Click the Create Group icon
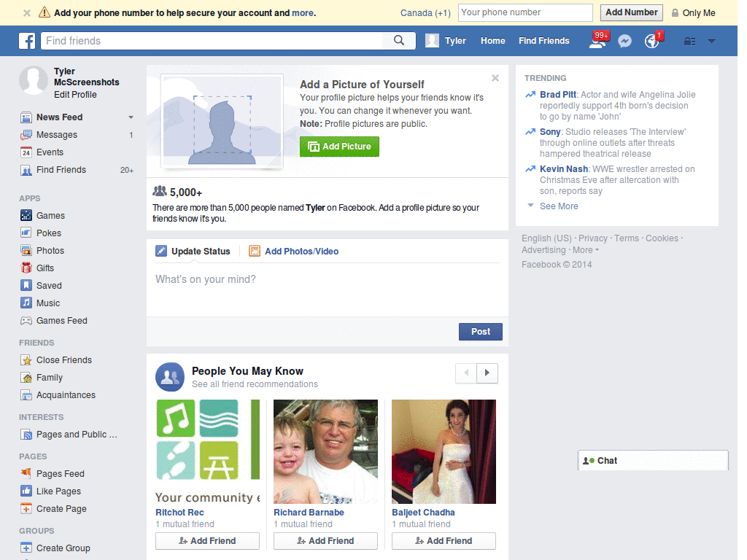The height and width of the screenshot is (560, 747). point(26,548)
